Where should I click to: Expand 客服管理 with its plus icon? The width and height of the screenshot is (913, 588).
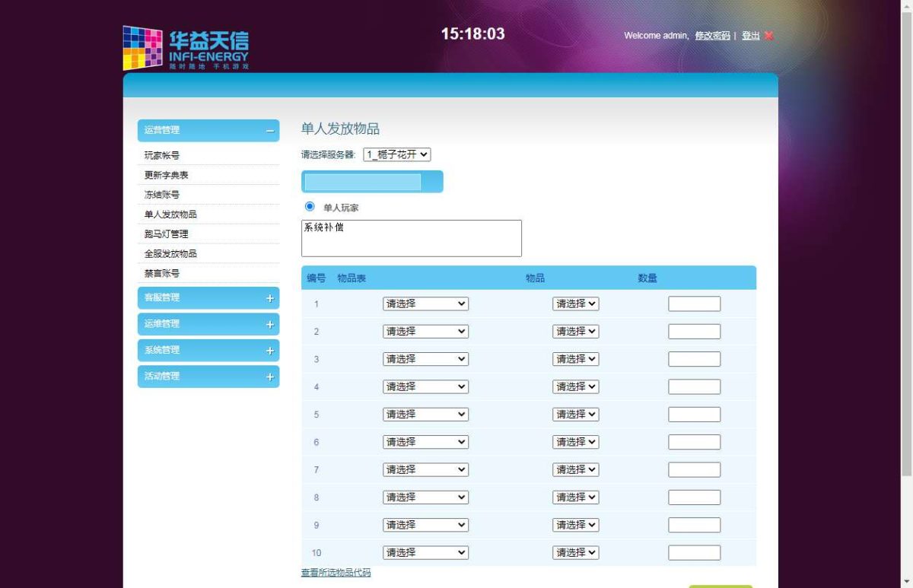click(269, 298)
